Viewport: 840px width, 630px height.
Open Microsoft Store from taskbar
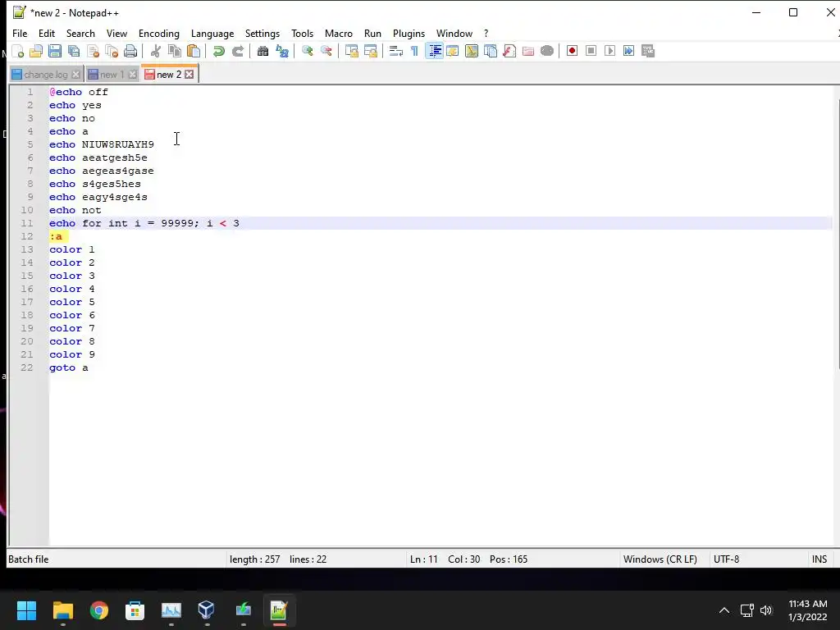(x=135, y=610)
